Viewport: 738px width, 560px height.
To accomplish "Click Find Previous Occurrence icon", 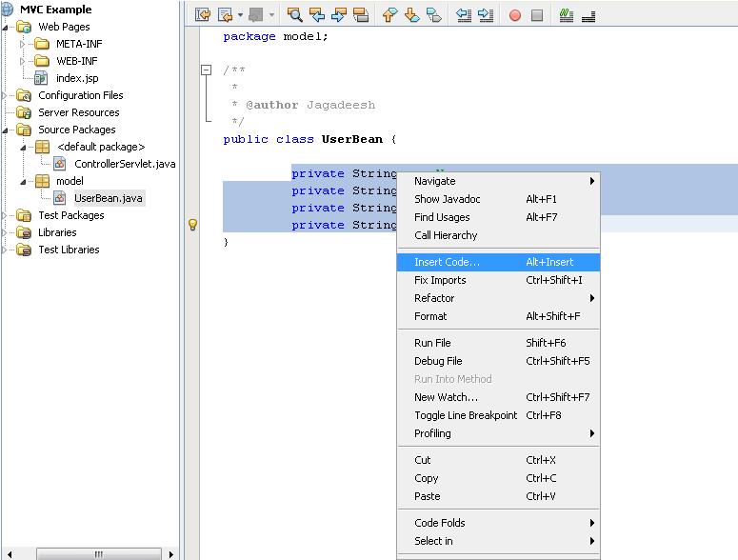I will click(317, 15).
